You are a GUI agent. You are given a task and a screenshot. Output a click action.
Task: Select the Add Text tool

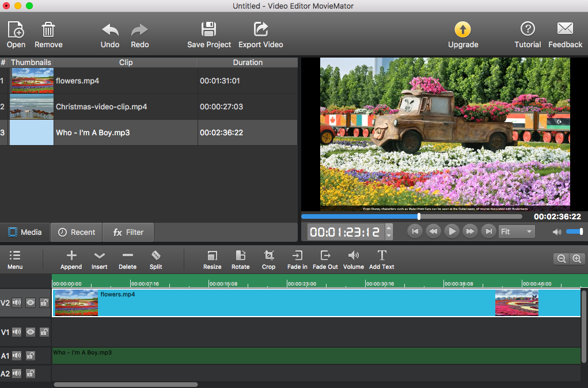click(x=381, y=260)
